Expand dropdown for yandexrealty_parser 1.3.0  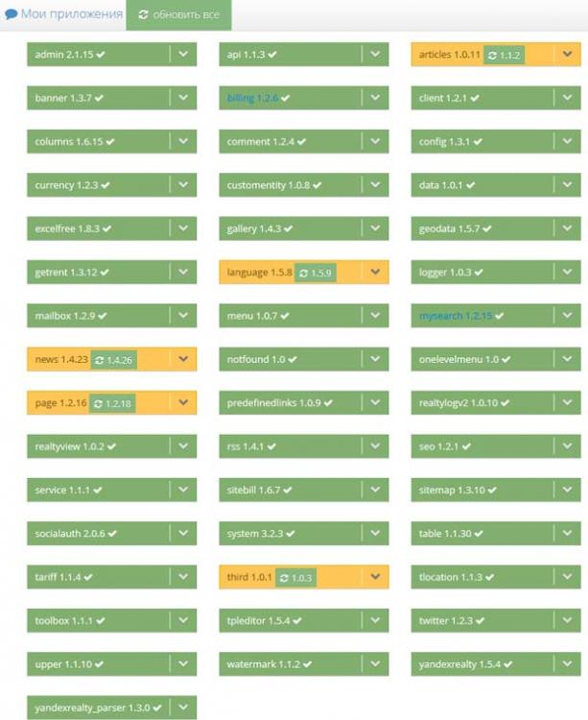pyautogui.click(x=183, y=708)
